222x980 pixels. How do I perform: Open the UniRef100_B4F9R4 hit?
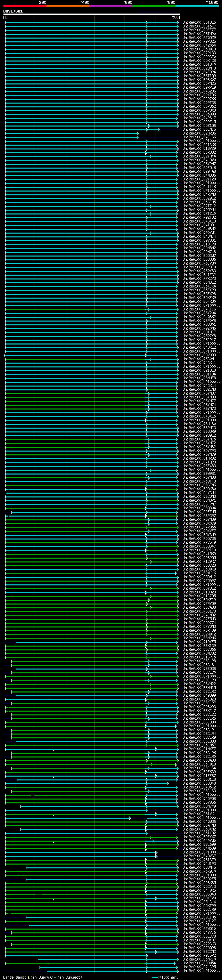pos(199,72)
